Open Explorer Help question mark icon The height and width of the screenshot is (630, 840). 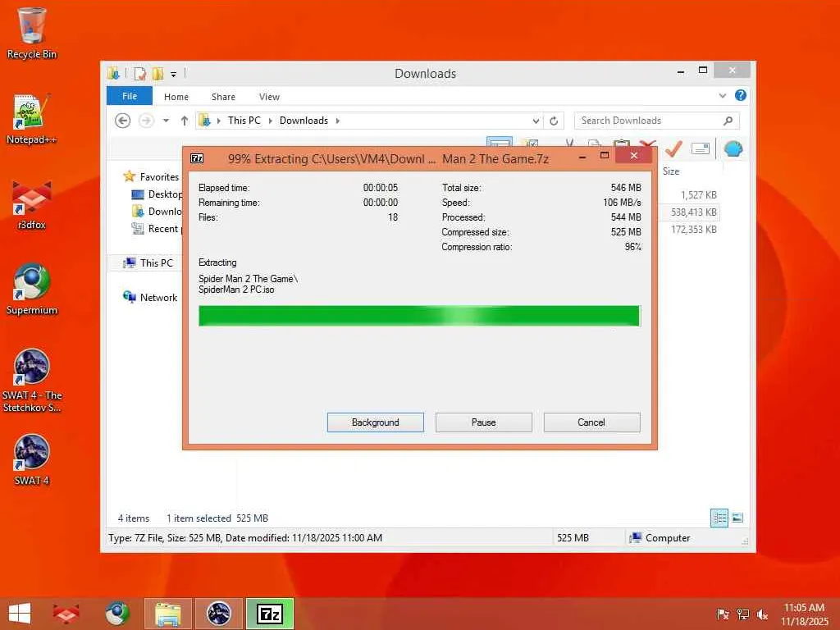[x=741, y=95]
